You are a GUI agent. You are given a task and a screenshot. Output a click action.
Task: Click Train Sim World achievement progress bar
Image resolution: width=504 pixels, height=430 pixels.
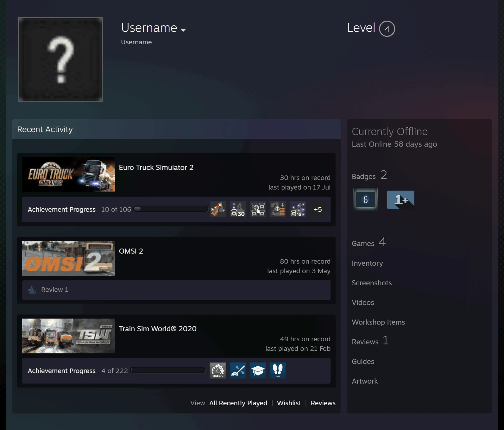[x=168, y=370]
